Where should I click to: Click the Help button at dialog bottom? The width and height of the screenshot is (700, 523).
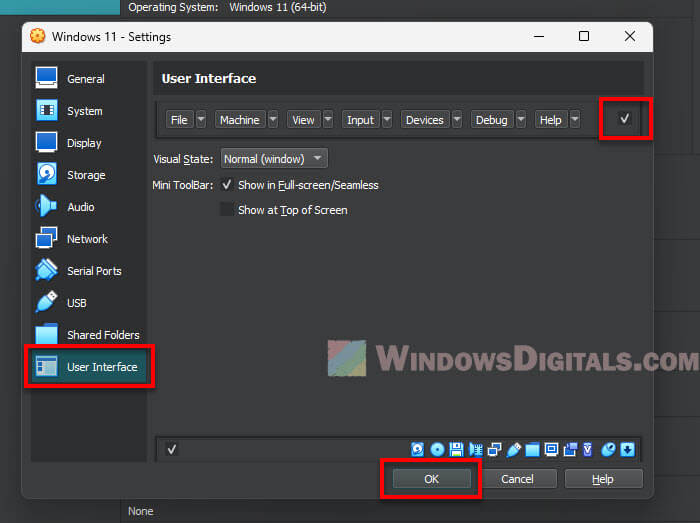tap(603, 479)
